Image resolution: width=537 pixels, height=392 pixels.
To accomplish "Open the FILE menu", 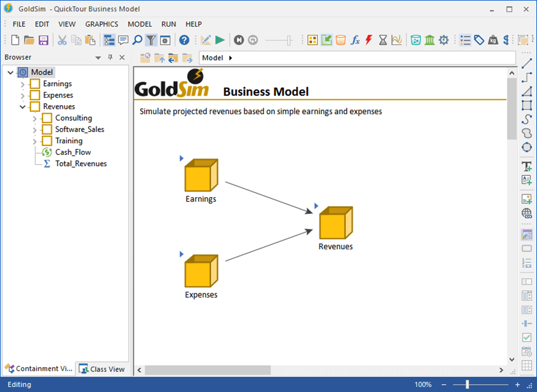I will (19, 24).
